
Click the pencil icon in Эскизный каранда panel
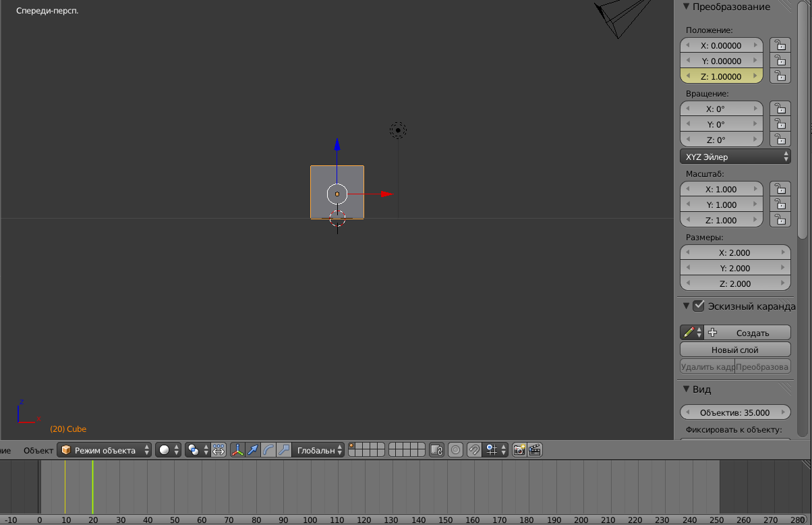tap(689, 332)
